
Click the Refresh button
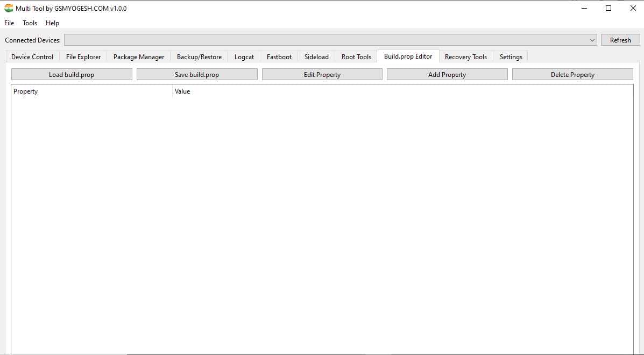point(620,40)
